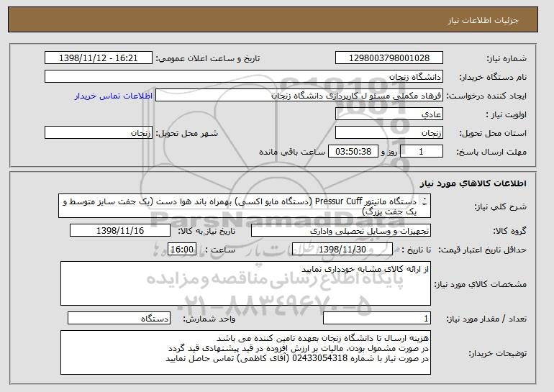The image size is (554, 392).
Task: Click the scroll stepper arrows in the description box
Action: tap(424, 201)
